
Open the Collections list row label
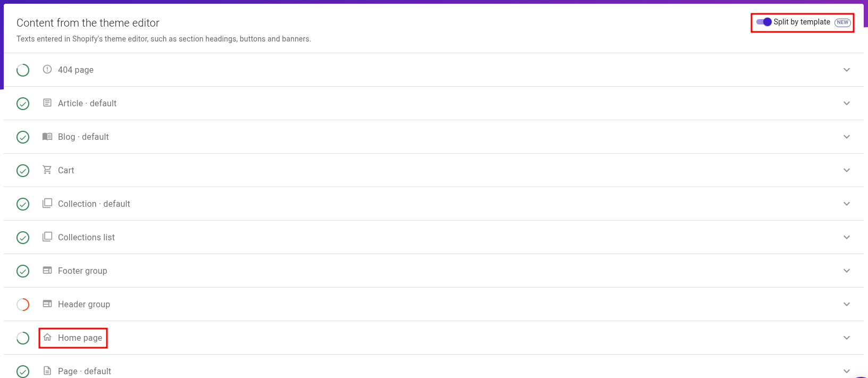click(86, 237)
